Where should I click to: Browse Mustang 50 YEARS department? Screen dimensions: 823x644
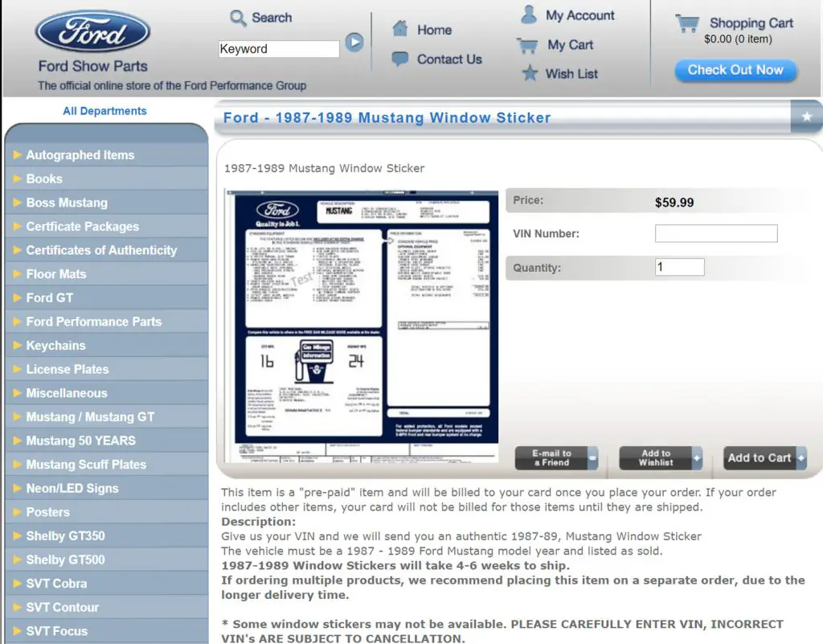tap(81, 441)
